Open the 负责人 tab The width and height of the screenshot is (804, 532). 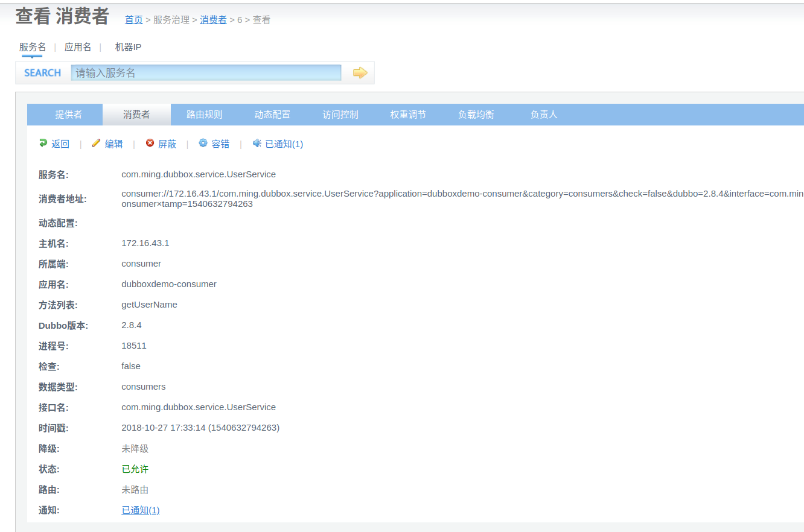543,114
